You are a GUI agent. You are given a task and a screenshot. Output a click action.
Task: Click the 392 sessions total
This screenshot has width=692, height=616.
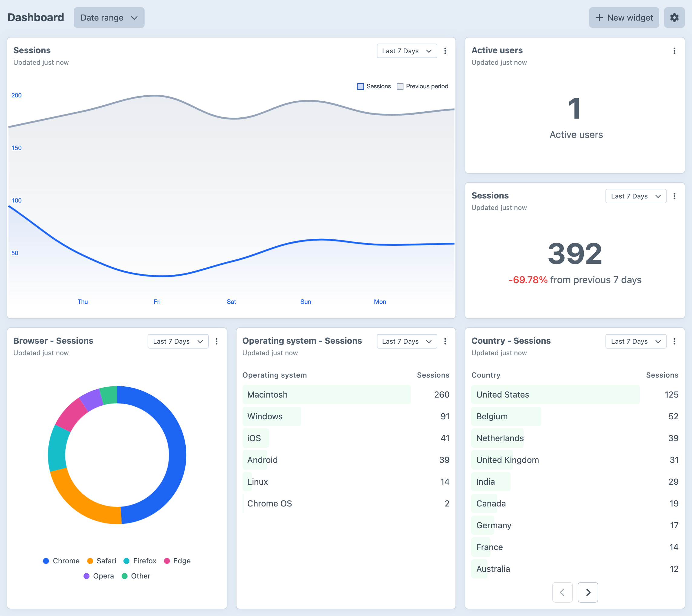575,254
